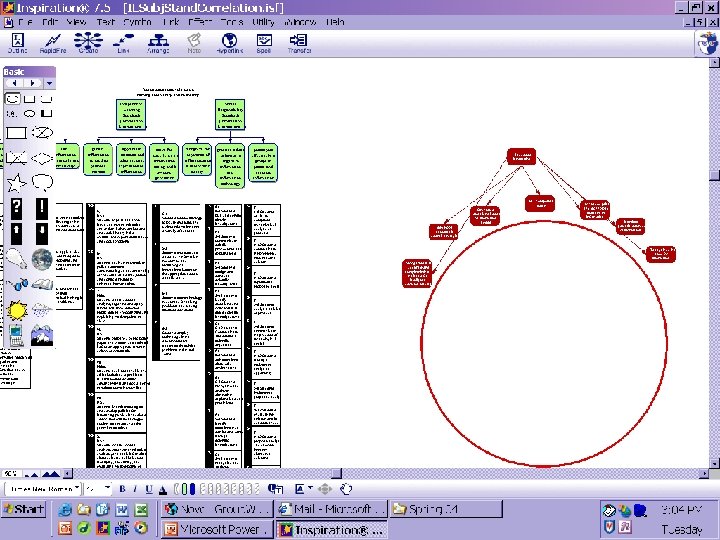Pick the star symbol in Basic palette
This screenshot has width=720, height=540.
[16, 183]
